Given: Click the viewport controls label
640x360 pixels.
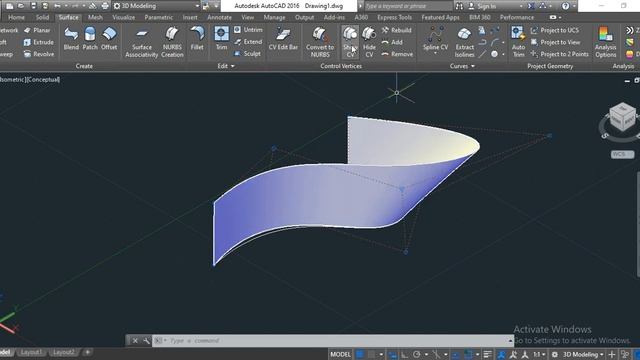Looking at the screenshot, I should pos(30,80).
